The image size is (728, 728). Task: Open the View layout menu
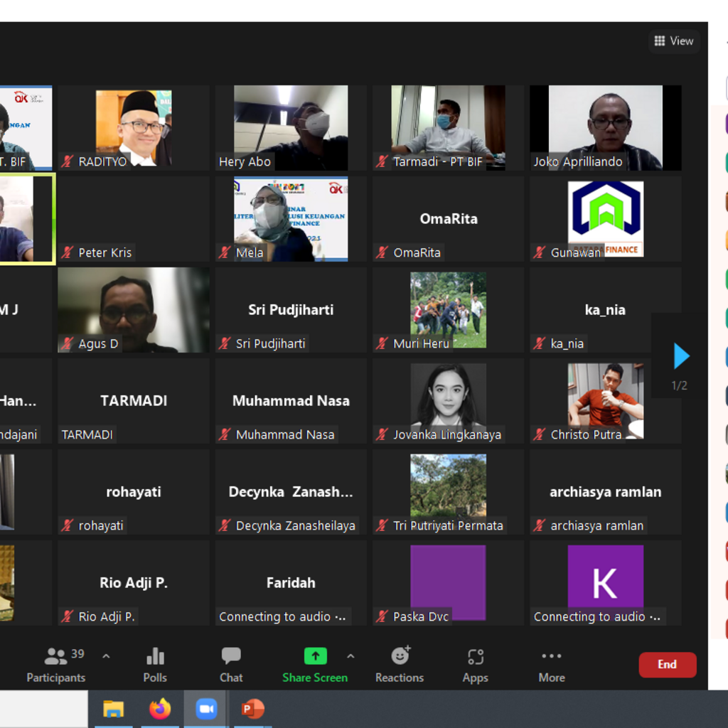coord(673,41)
